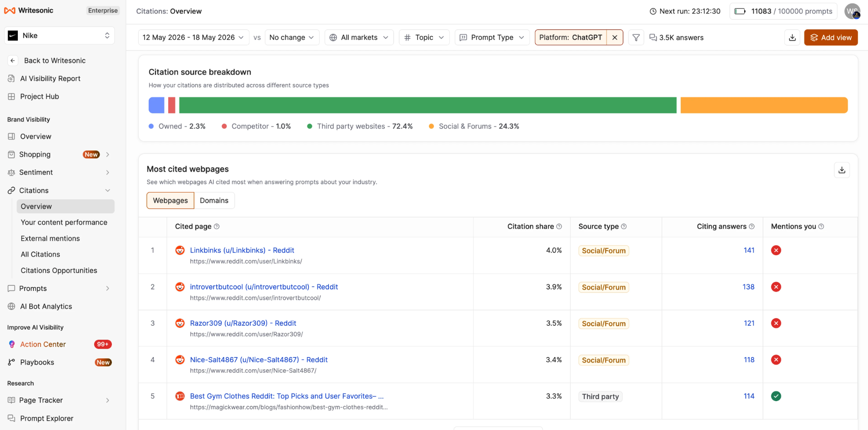This screenshot has width=868, height=430.
Task: Click the 138 citing answers value
Action: pos(748,287)
